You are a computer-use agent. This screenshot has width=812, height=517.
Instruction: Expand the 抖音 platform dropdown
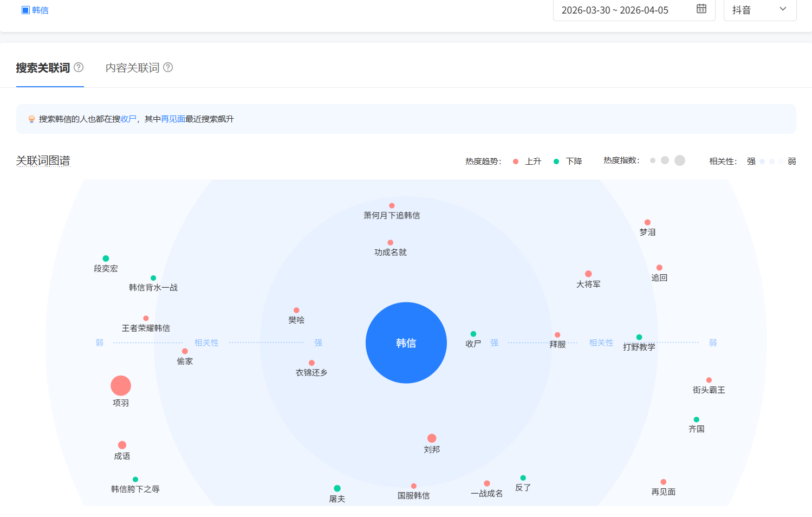(x=760, y=10)
